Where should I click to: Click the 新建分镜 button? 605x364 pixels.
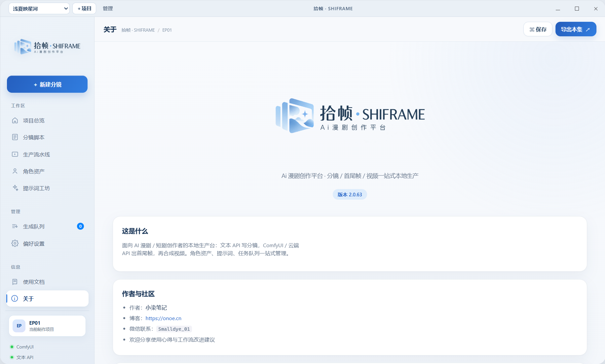pyautogui.click(x=47, y=84)
